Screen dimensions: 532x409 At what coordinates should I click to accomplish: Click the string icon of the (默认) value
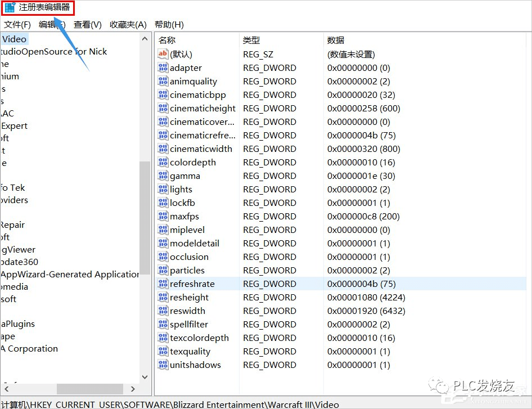[163, 55]
